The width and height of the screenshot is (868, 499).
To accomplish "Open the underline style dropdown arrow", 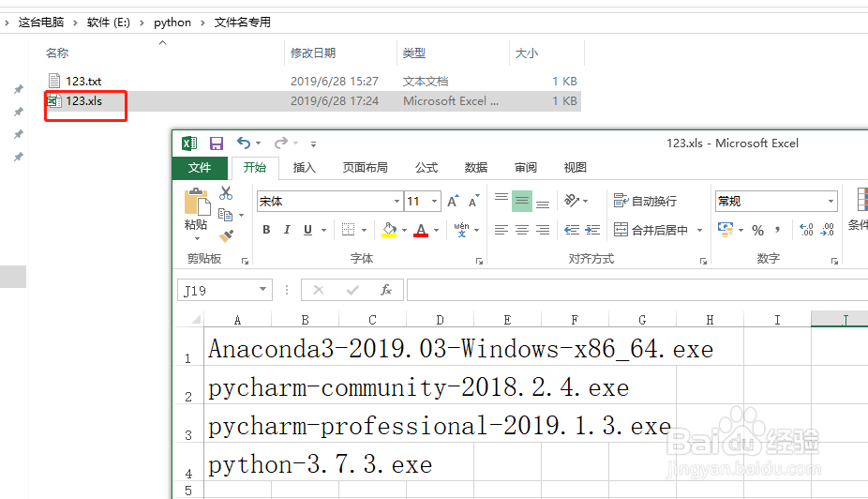I will click(x=323, y=230).
